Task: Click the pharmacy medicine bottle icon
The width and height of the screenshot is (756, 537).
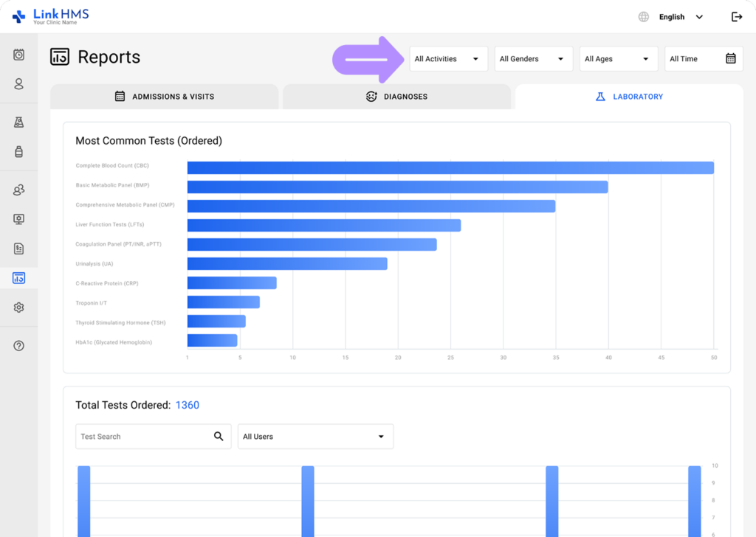Action: (x=18, y=152)
